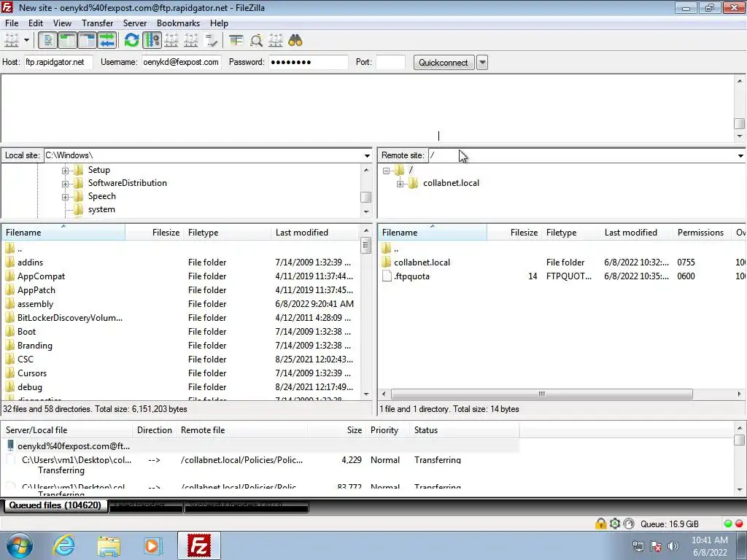Select the .ftpquota file in remote list
The height and width of the screenshot is (560, 747).
point(562,276)
